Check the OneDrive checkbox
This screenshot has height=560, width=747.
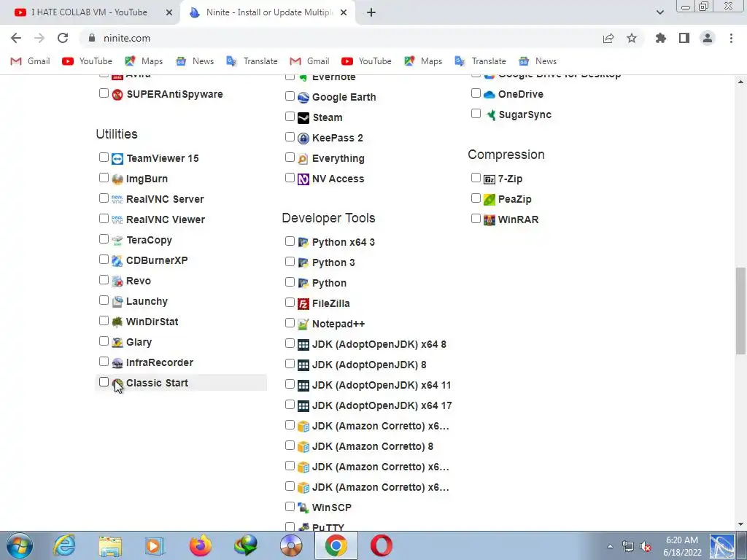click(476, 93)
